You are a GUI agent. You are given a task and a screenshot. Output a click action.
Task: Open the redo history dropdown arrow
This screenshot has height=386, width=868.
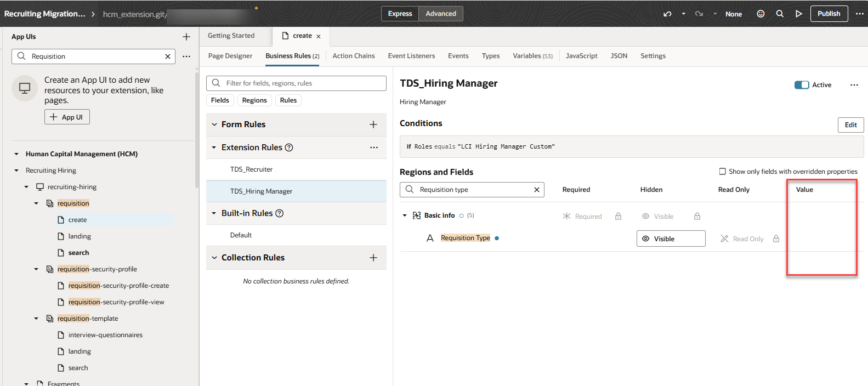(x=715, y=14)
